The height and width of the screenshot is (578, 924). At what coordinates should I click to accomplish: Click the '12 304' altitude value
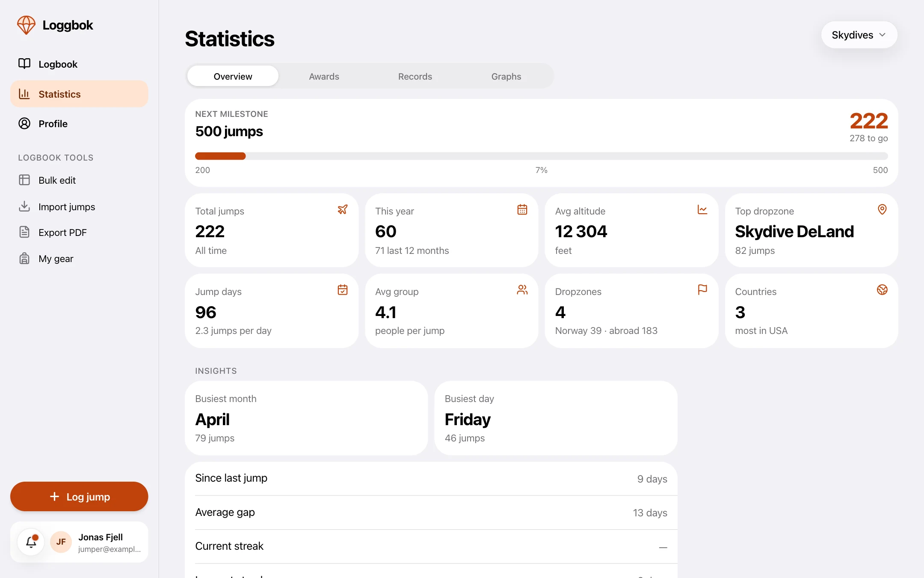tap(581, 231)
